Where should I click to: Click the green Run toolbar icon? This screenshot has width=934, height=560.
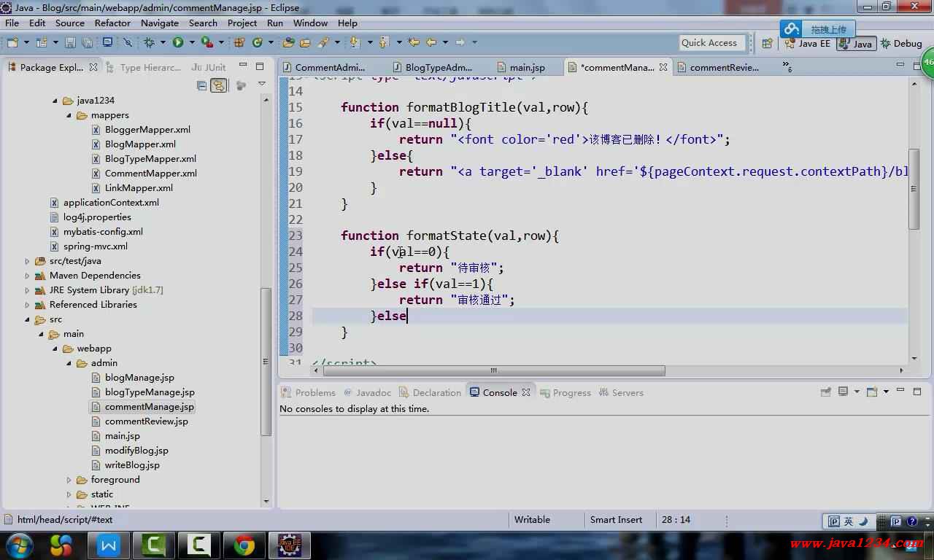(178, 42)
